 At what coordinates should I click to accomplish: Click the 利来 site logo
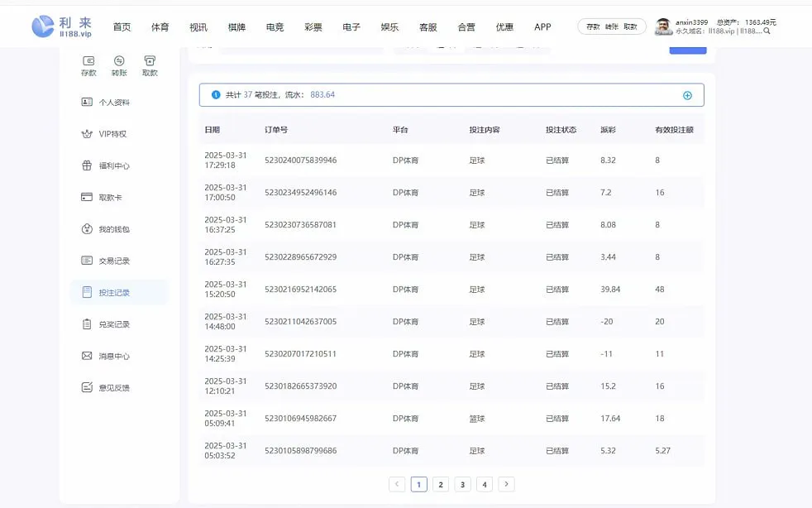[63, 26]
